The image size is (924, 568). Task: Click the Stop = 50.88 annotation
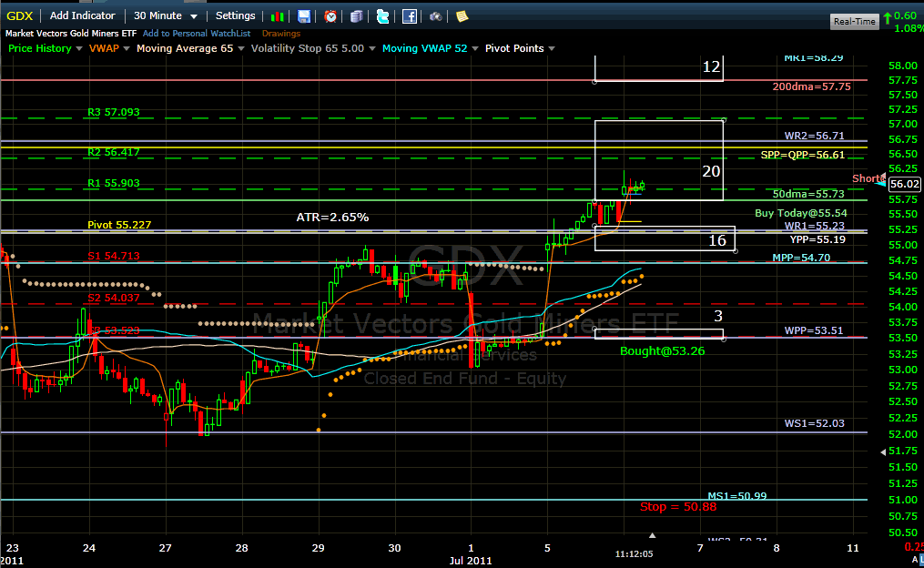(678, 507)
